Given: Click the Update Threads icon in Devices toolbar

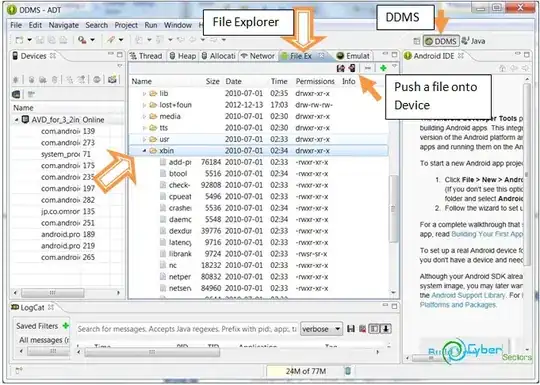Looking at the screenshot, I should [70, 80].
